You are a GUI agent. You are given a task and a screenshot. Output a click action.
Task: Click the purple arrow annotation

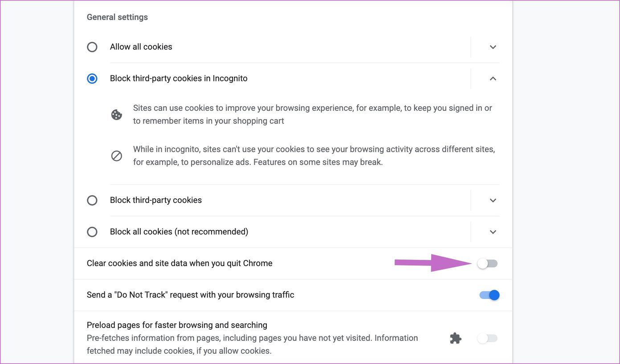click(x=433, y=263)
